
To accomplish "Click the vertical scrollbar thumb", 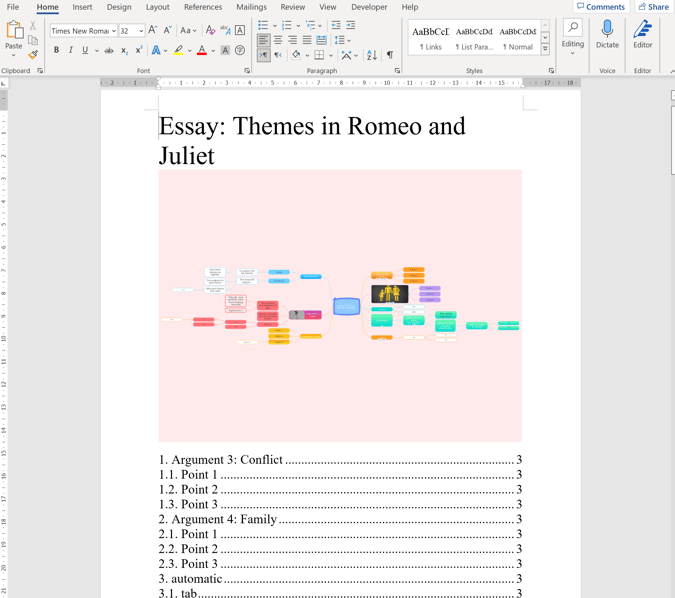I will 672,138.
